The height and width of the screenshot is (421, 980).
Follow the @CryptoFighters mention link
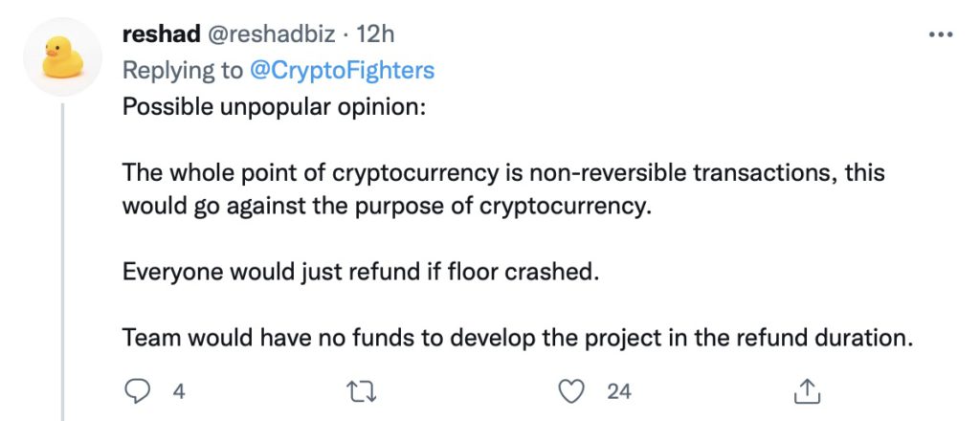(x=342, y=71)
